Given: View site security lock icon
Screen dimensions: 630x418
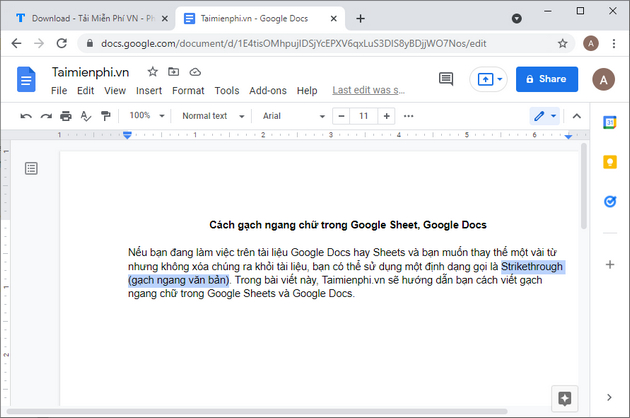Looking at the screenshot, I should pos(90,43).
